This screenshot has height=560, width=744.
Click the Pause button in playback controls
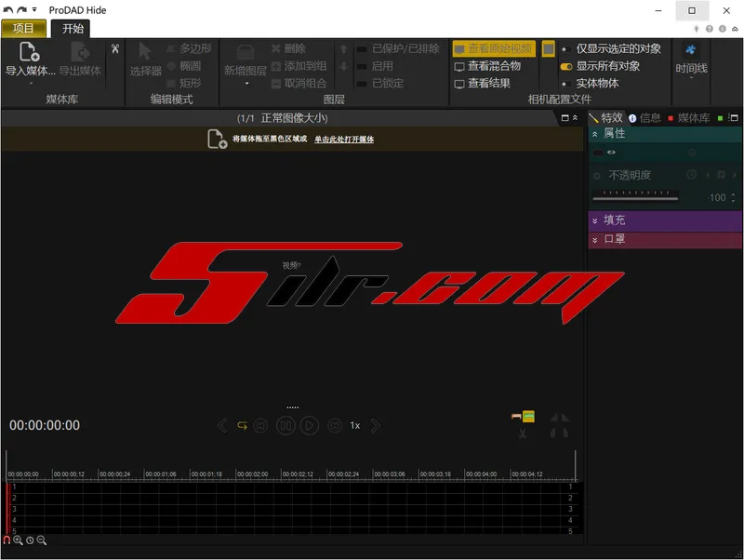(286, 426)
